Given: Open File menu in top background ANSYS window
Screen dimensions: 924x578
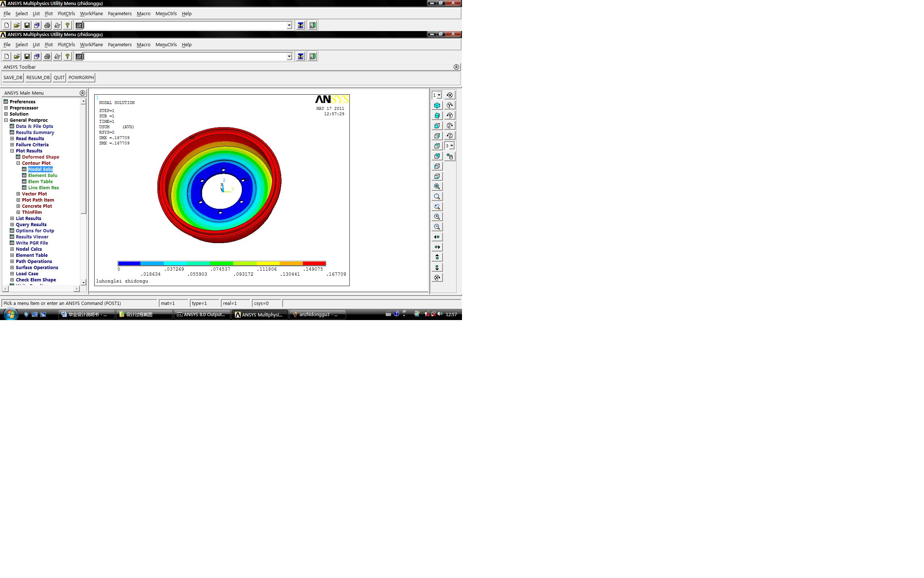Looking at the screenshot, I should (x=7, y=14).
